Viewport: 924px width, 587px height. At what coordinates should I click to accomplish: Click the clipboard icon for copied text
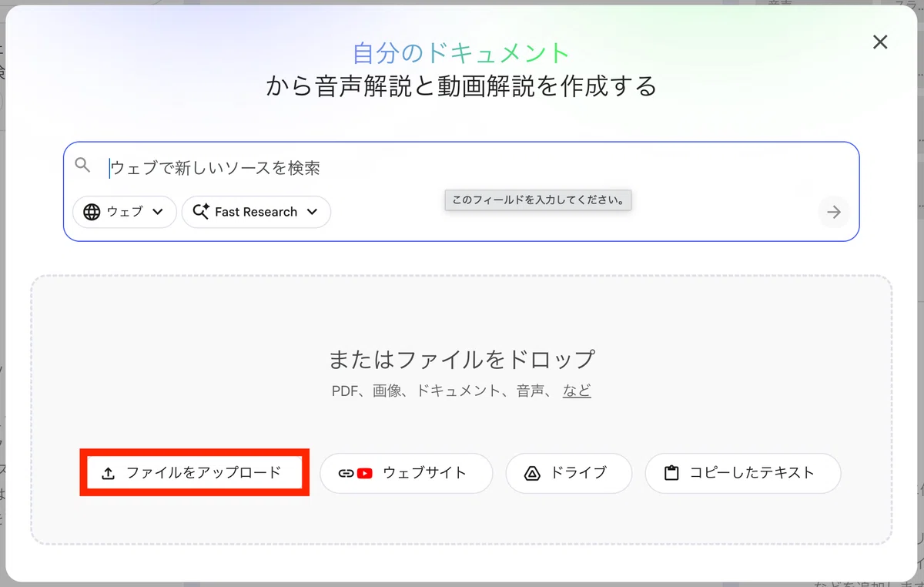(x=671, y=473)
